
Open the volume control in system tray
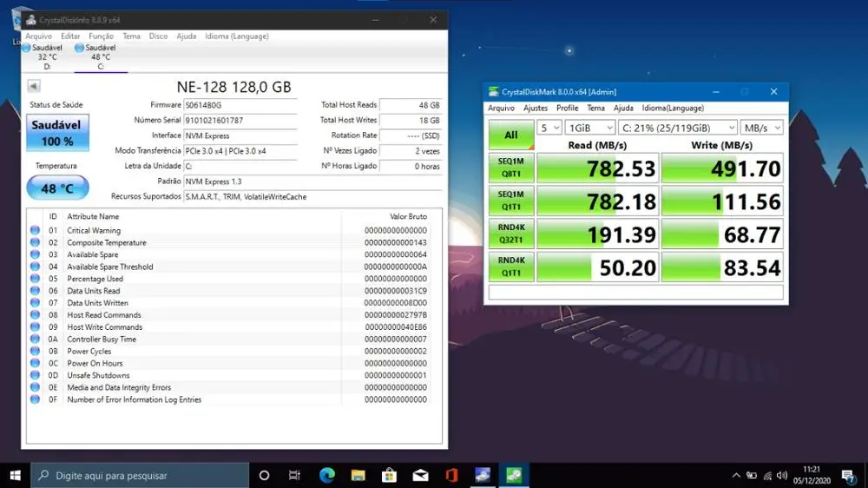click(782, 475)
